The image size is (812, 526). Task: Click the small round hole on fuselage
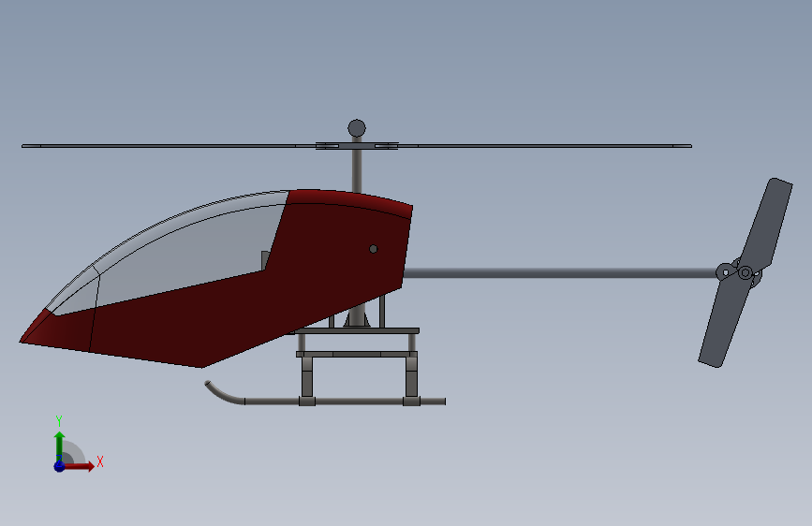374,249
